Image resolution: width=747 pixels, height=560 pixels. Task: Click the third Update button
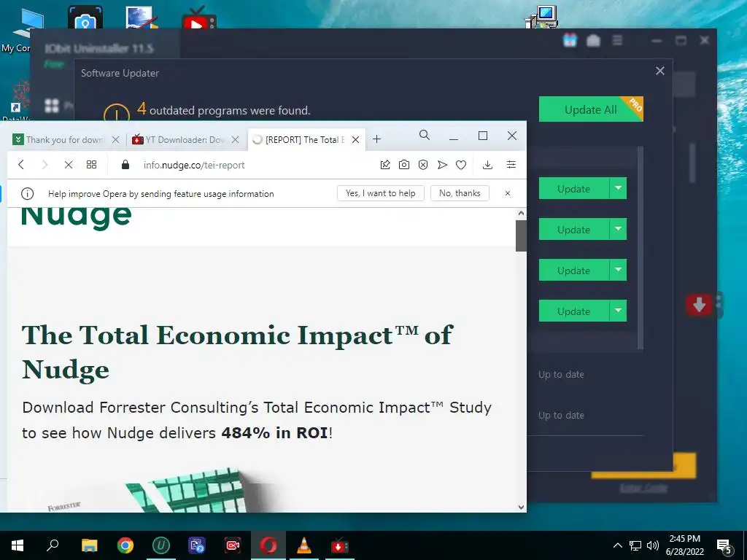coord(573,271)
